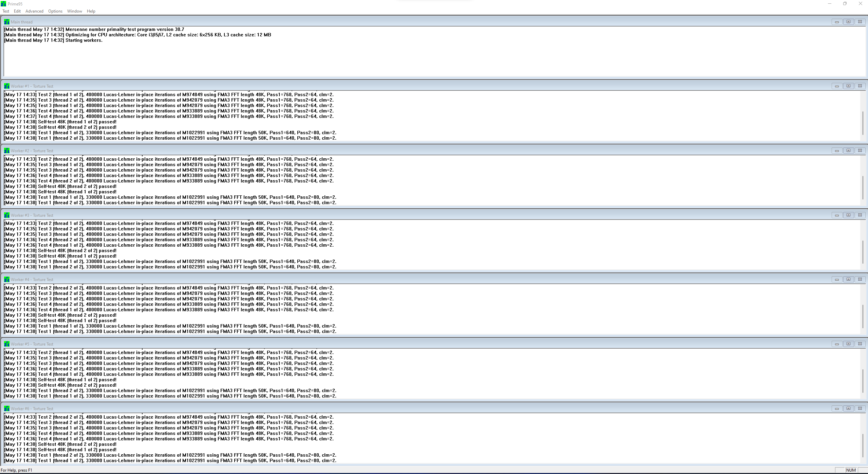
Task: Open the Advanced menu
Action: pos(34,11)
